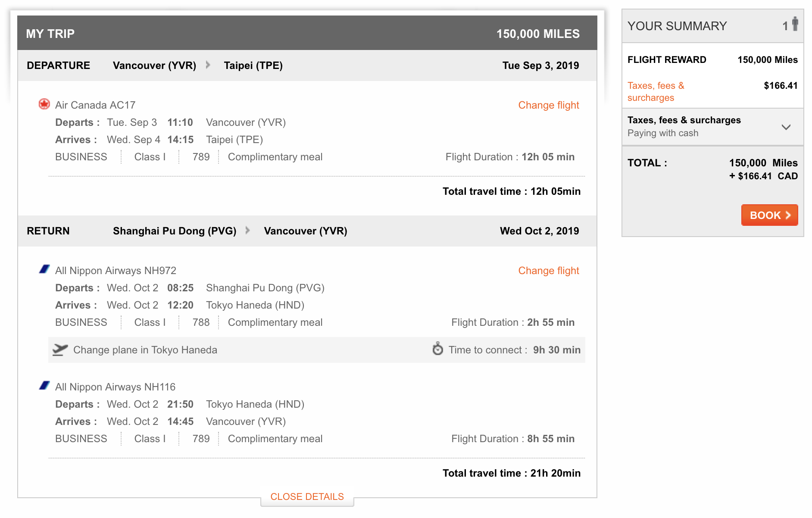Click the All Nippon Airways NH116 flight name
This screenshot has width=812, height=518.
[x=115, y=387]
